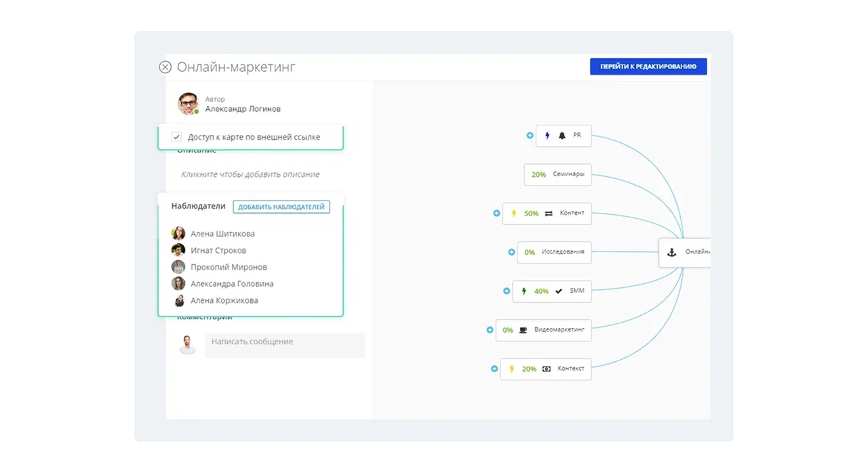This screenshot has height=473, width=868.
Task: Click the anchor icon in the central node
Action: pos(672,252)
